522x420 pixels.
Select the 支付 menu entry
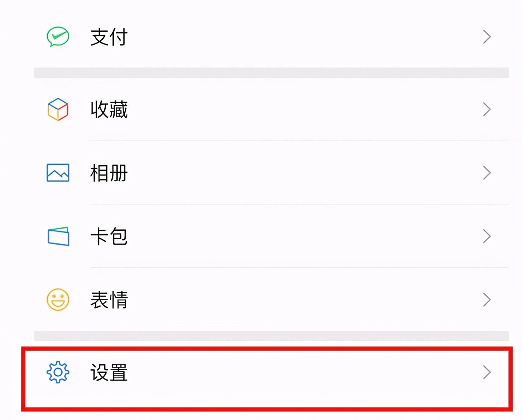point(108,37)
